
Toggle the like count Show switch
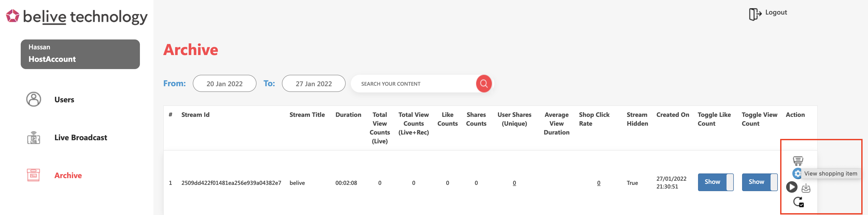click(x=715, y=182)
